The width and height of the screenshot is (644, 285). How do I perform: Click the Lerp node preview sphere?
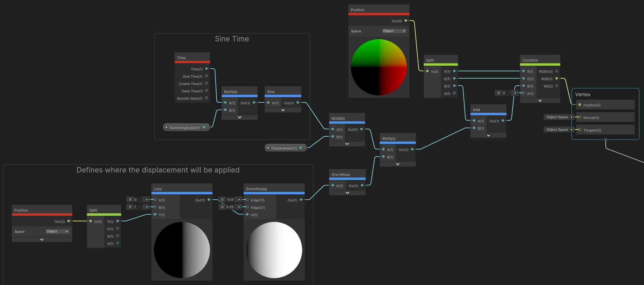point(182,250)
